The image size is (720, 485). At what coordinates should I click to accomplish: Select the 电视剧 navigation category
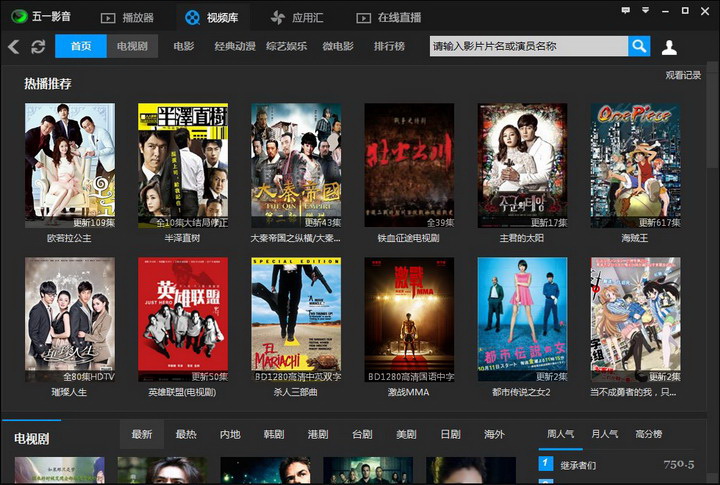(x=132, y=46)
